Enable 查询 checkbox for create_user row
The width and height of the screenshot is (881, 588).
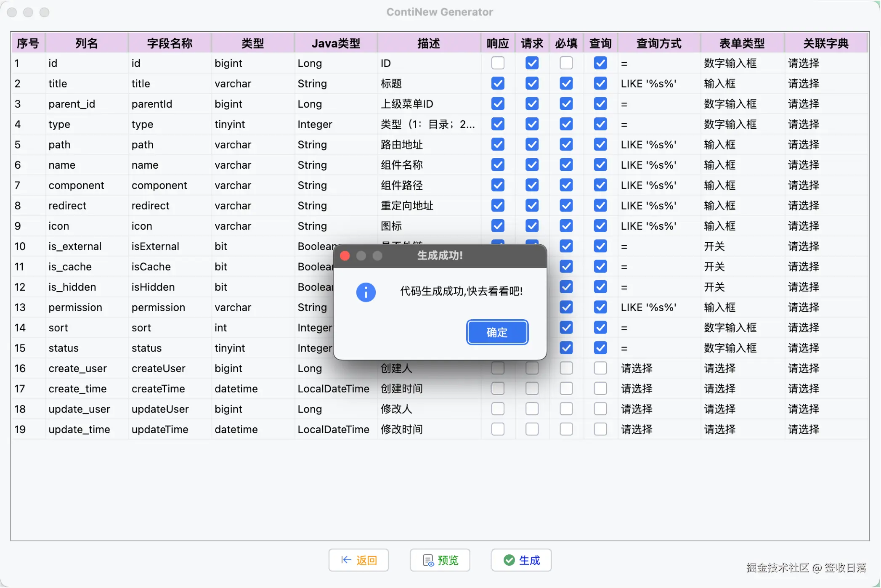[x=600, y=368]
